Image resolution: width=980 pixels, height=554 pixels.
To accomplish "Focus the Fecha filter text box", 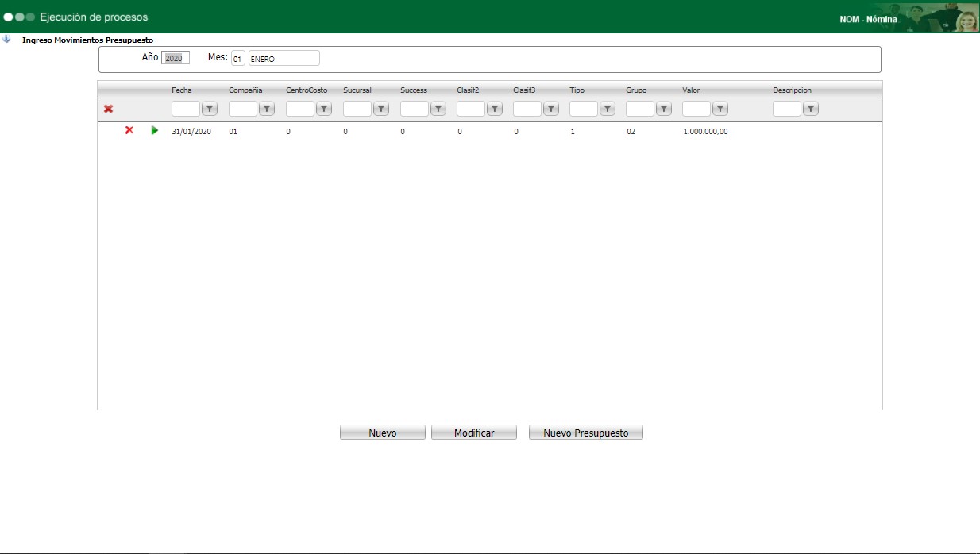I will pos(186,109).
